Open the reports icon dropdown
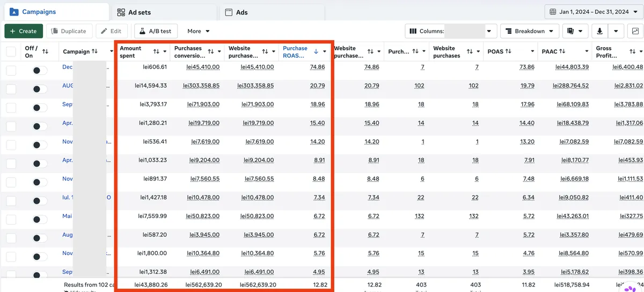 tap(575, 31)
